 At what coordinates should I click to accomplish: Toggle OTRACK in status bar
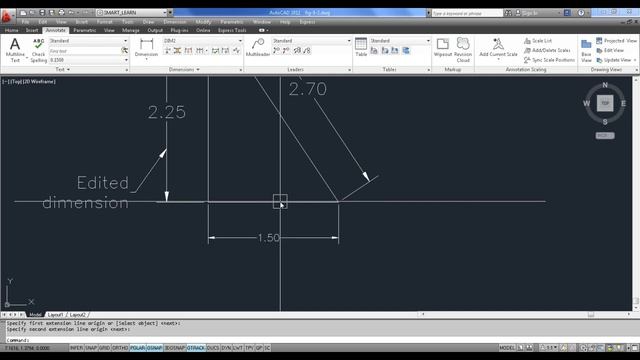[x=196, y=348]
